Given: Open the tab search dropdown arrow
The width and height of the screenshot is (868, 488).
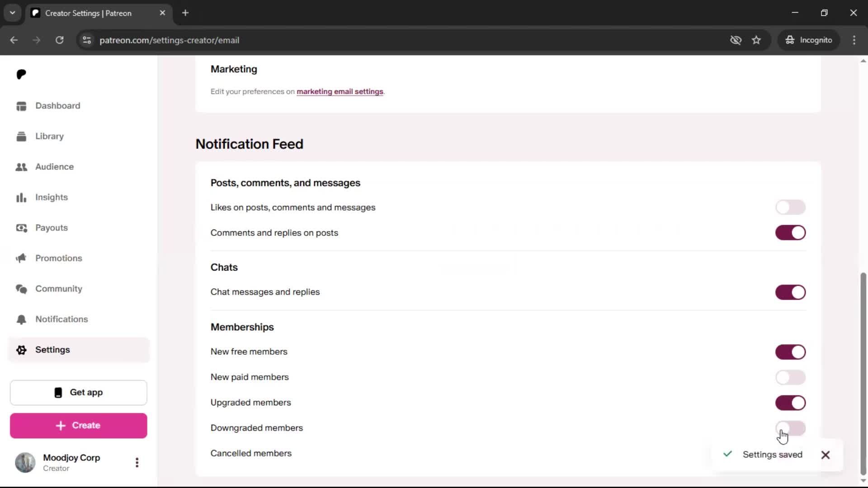Looking at the screenshot, I should click(x=13, y=13).
